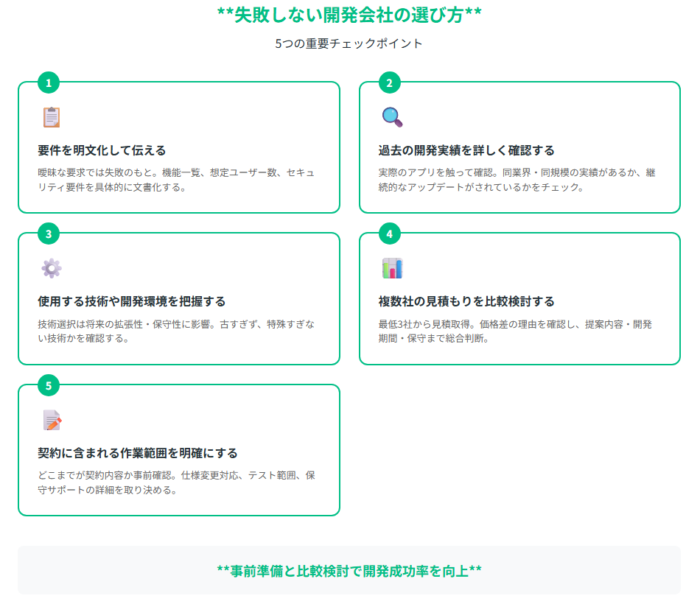Click the 複数社の見積もりを比較検討する heading
The image size is (700, 604).
[466, 301]
